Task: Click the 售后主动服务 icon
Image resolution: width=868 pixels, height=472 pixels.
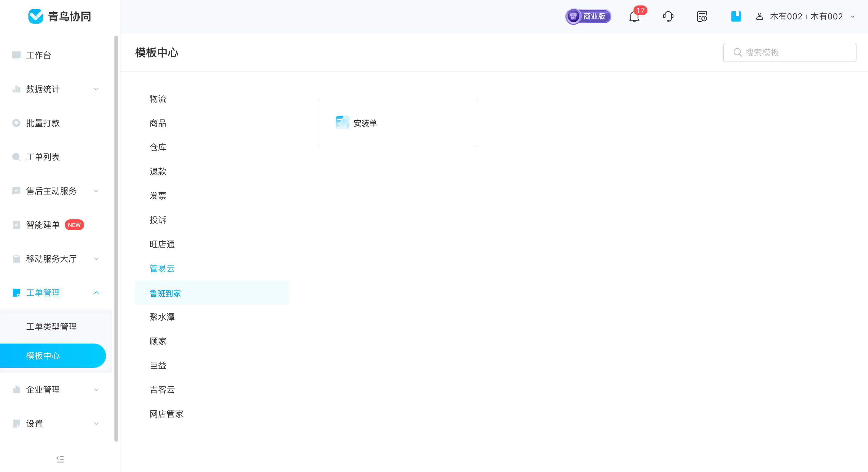Action: [x=16, y=191]
